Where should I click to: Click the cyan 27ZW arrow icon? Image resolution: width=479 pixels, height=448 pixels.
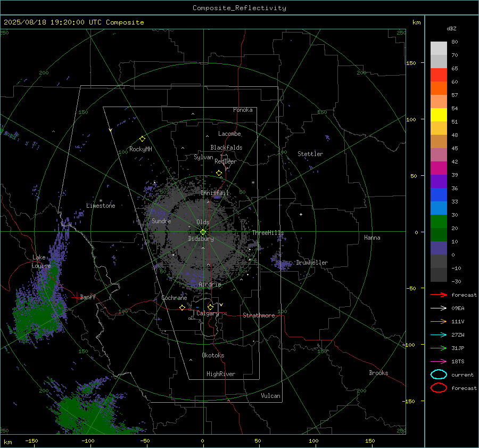point(439,335)
